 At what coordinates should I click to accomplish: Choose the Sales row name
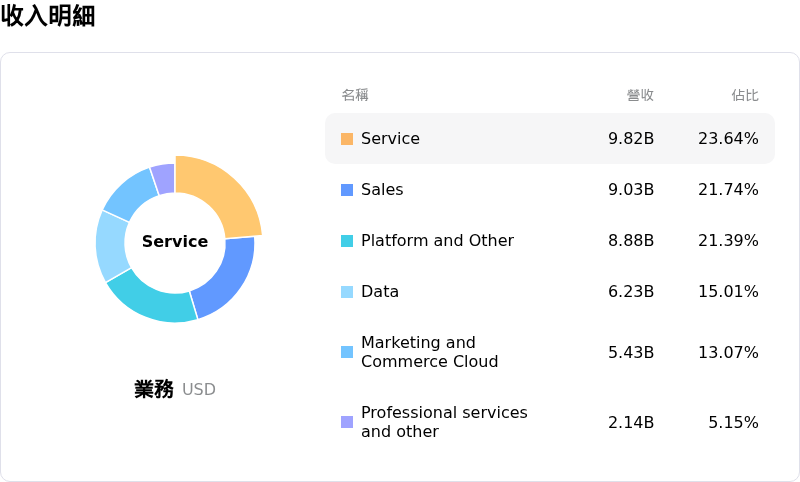381,190
